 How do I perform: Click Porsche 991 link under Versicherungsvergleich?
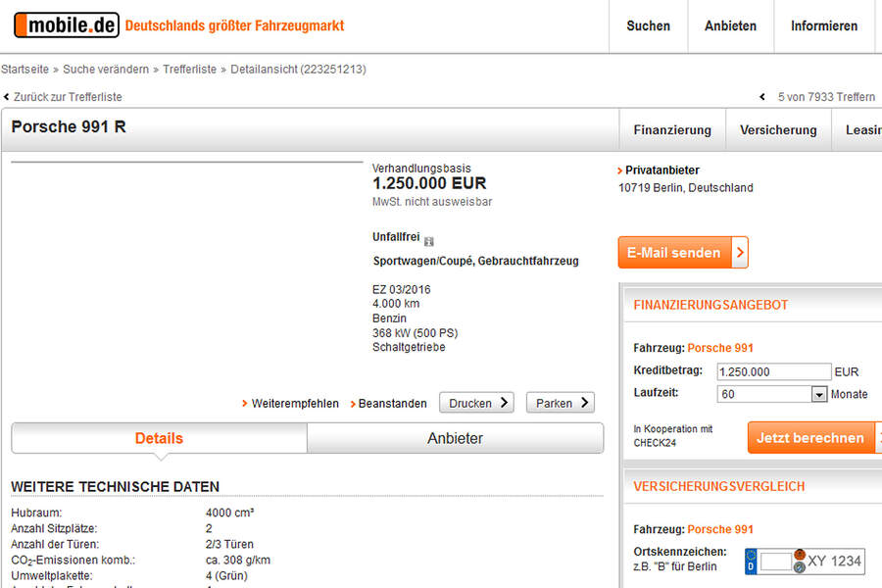(720, 529)
